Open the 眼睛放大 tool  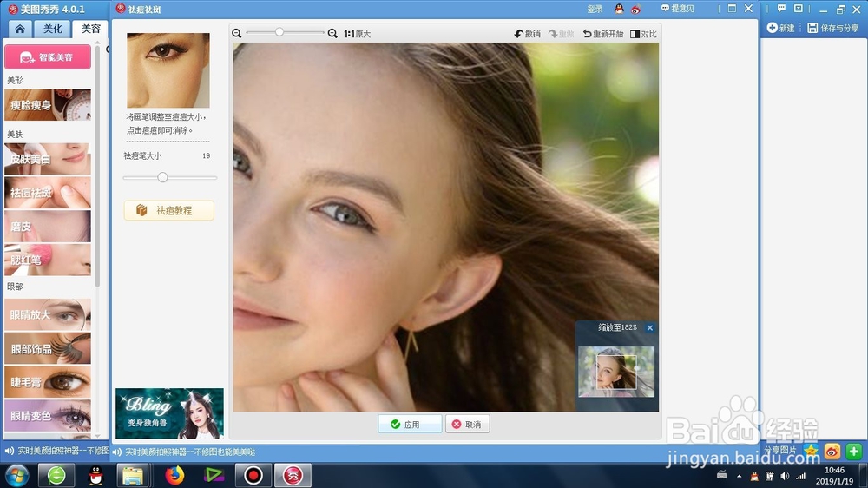click(x=48, y=314)
